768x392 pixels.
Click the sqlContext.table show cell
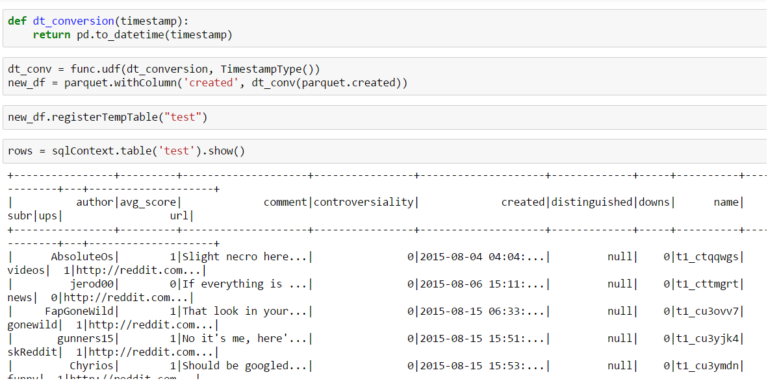pos(384,151)
